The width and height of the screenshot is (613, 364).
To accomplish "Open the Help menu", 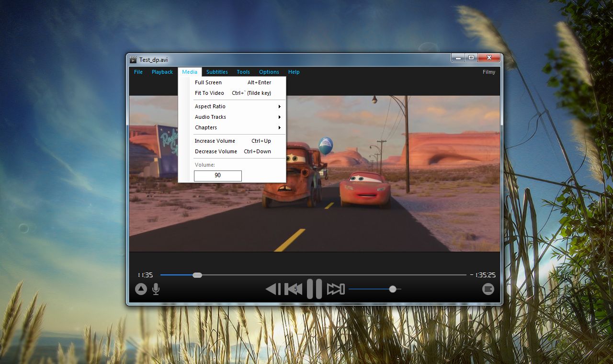I will point(294,72).
